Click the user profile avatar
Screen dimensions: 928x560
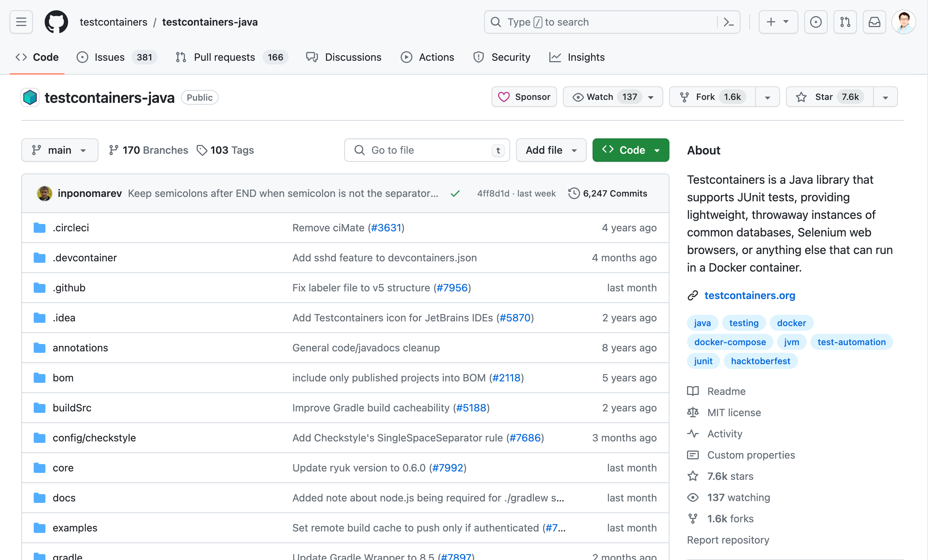(x=903, y=22)
